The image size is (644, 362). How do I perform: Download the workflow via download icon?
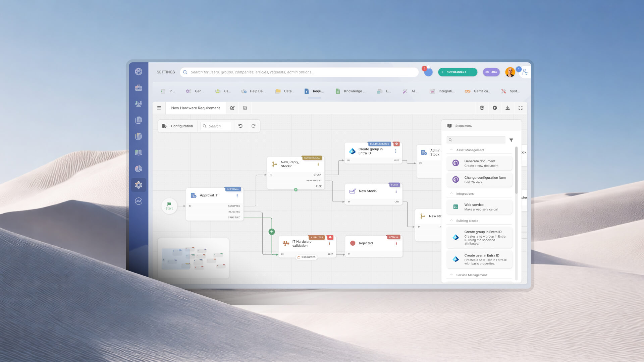[x=507, y=108]
